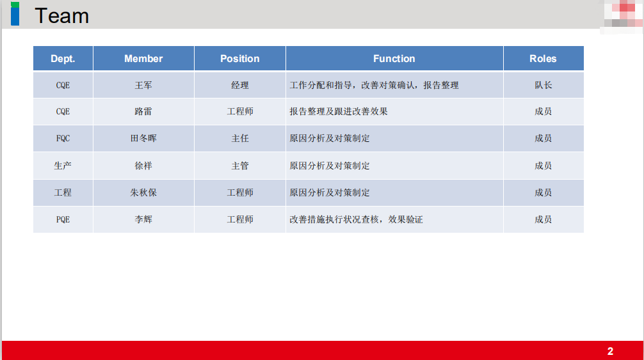Click "成员" in the 李辉 row

pyautogui.click(x=543, y=220)
